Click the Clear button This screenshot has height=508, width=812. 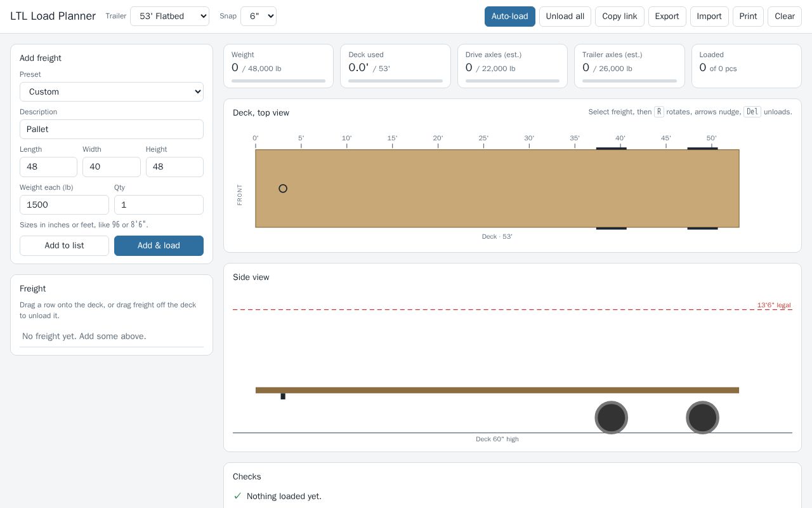[x=785, y=17]
